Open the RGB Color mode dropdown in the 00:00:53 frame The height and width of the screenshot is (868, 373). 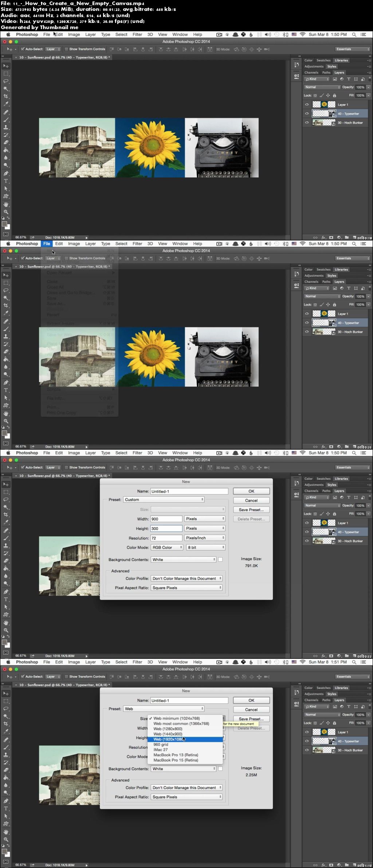coord(167,547)
